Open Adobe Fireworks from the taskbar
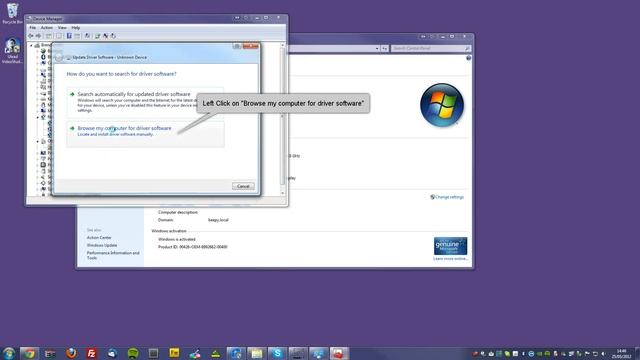640x360 pixels. (x=174, y=353)
